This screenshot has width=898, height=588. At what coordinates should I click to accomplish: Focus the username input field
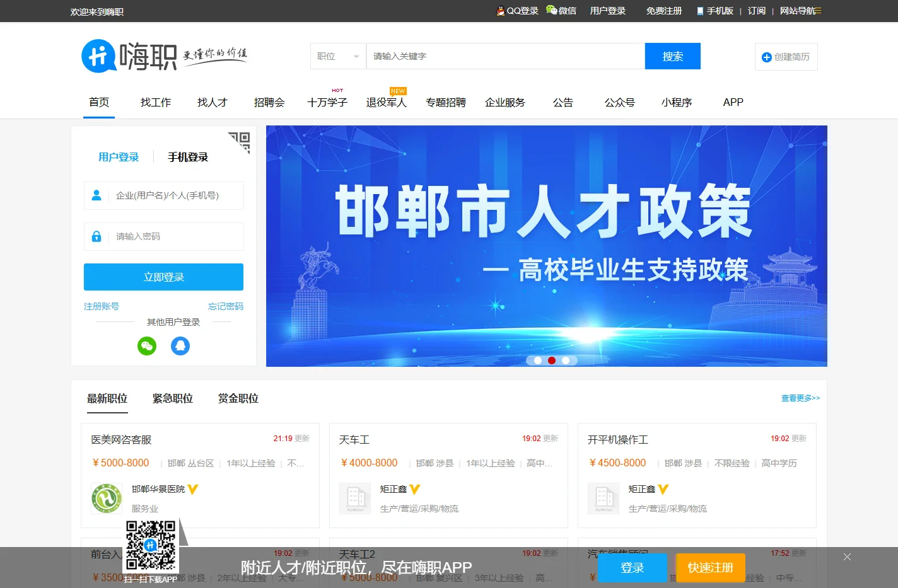(x=164, y=195)
